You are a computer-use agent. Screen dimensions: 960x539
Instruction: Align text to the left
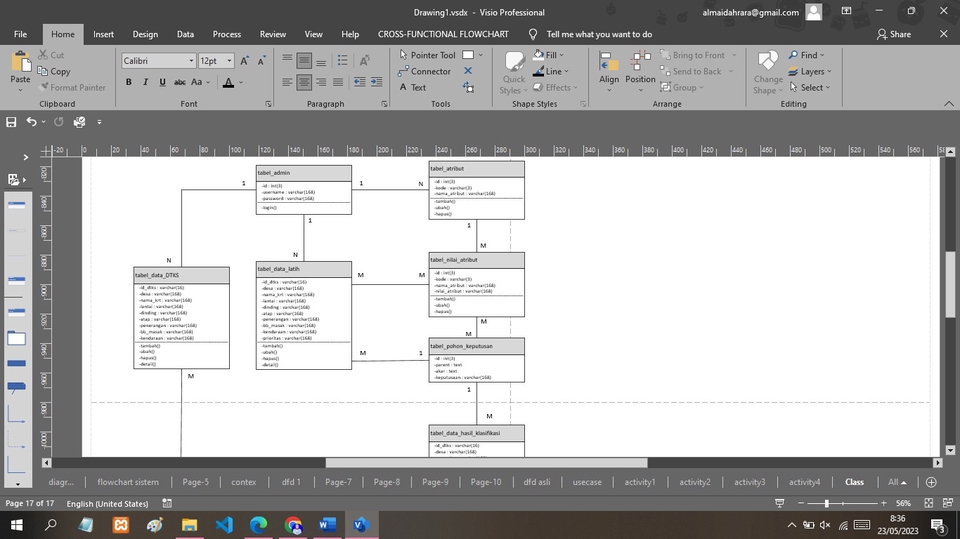(x=287, y=82)
